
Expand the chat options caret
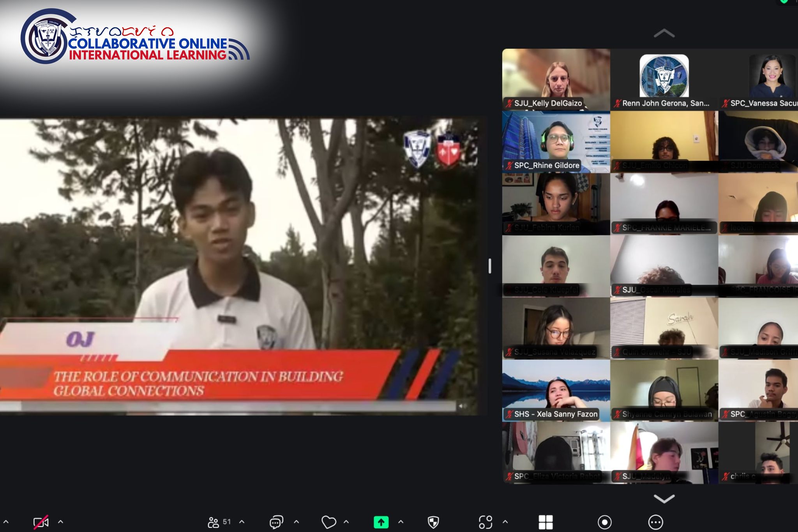click(296, 521)
